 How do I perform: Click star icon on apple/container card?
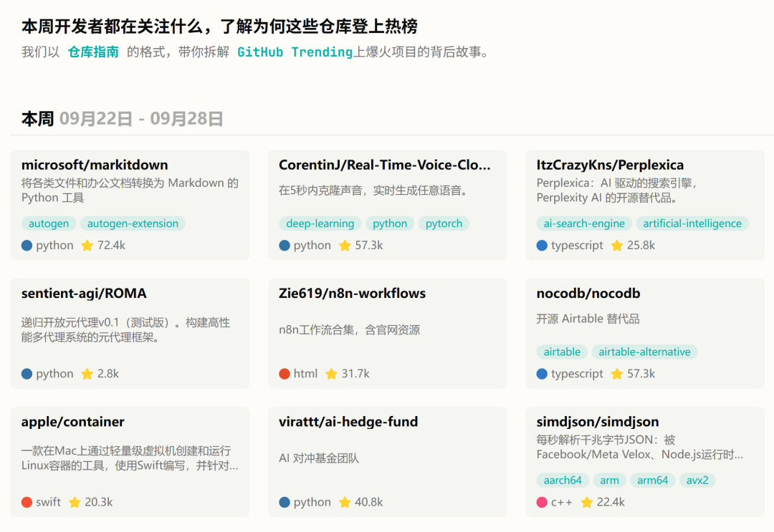click(x=75, y=502)
